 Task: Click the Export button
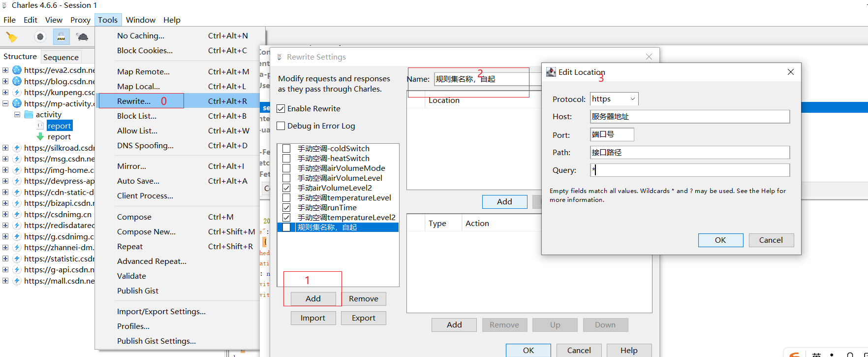click(x=363, y=318)
